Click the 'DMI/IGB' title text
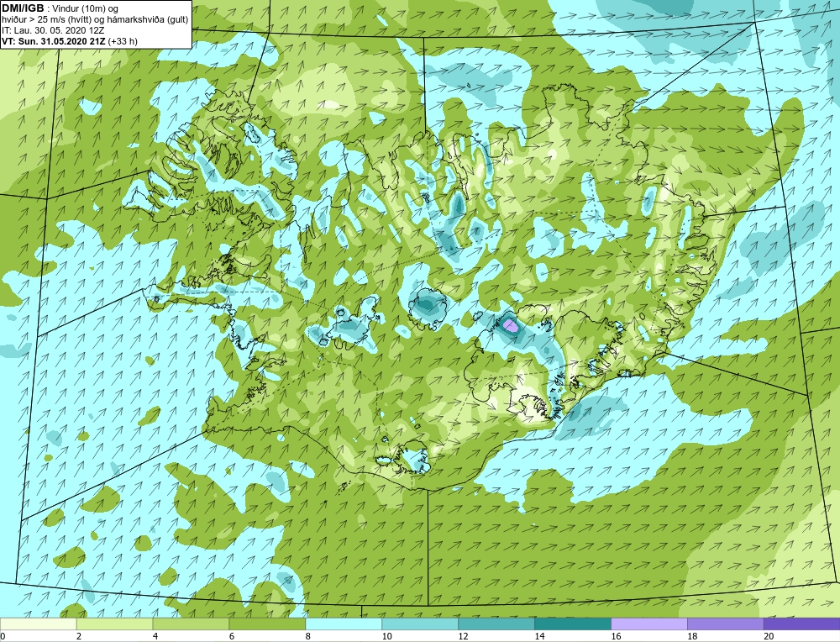Viewport: 840px width, 642px height. point(23,8)
